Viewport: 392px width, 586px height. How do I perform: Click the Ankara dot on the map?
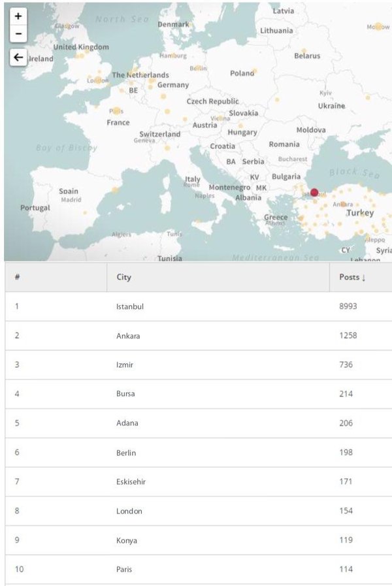(x=342, y=204)
